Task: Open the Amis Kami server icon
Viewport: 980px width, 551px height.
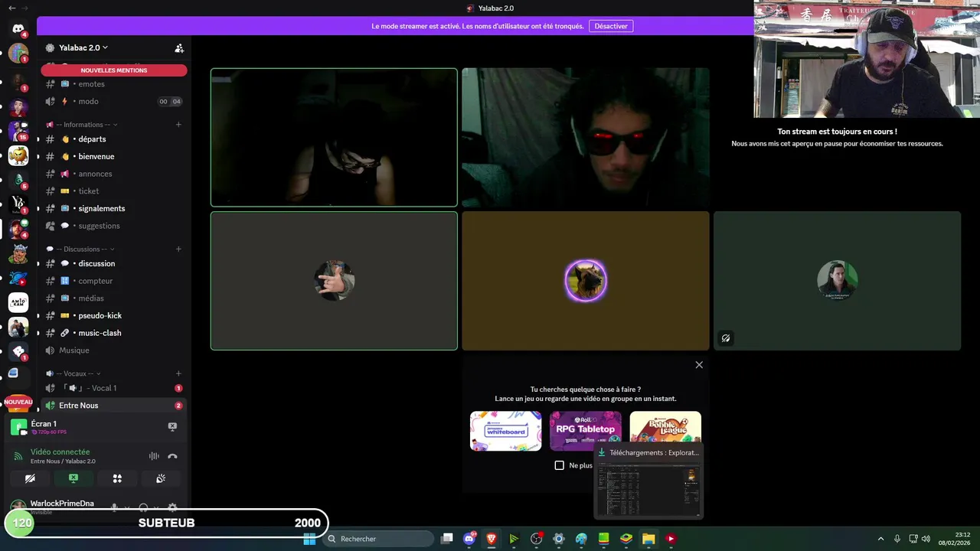Action: click(x=18, y=303)
